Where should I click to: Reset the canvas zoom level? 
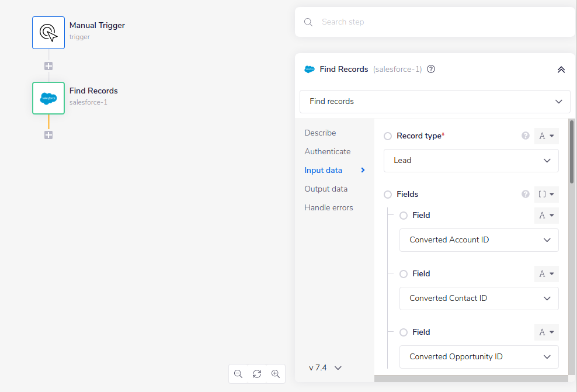[257, 373]
